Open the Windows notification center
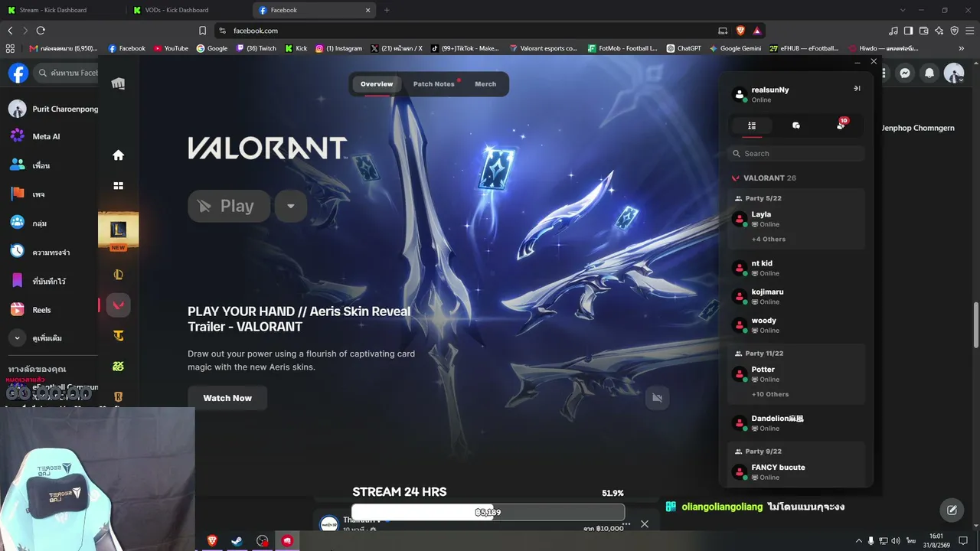980x551 pixels. click(x=963, y=541)
